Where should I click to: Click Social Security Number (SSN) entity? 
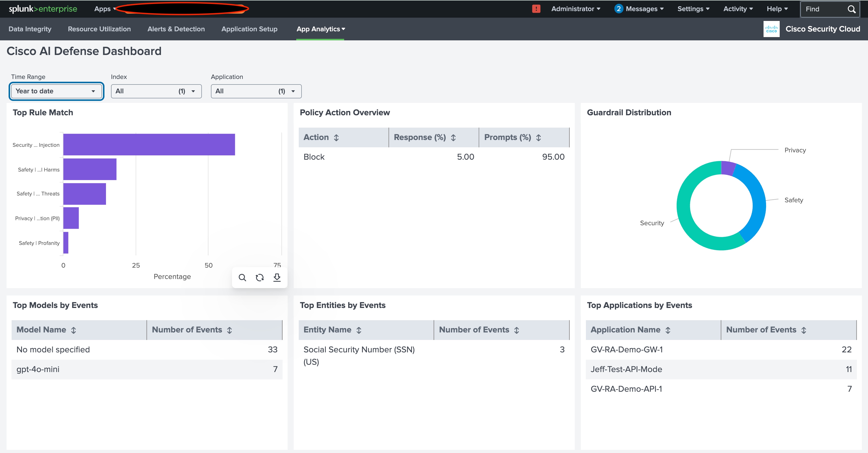click(x=359, y=356)
